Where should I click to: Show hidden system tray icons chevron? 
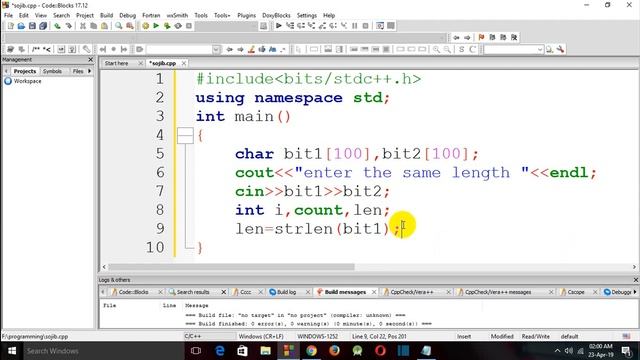coord(557,351)
